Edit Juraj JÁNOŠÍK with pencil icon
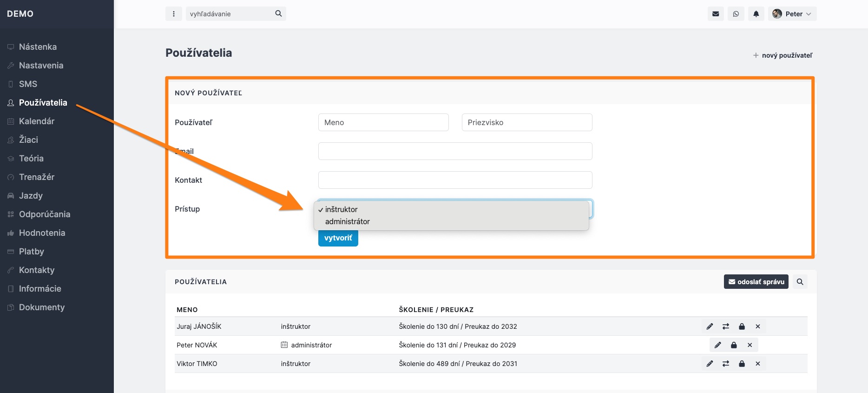868x393 pixels. tap(710, 326)
